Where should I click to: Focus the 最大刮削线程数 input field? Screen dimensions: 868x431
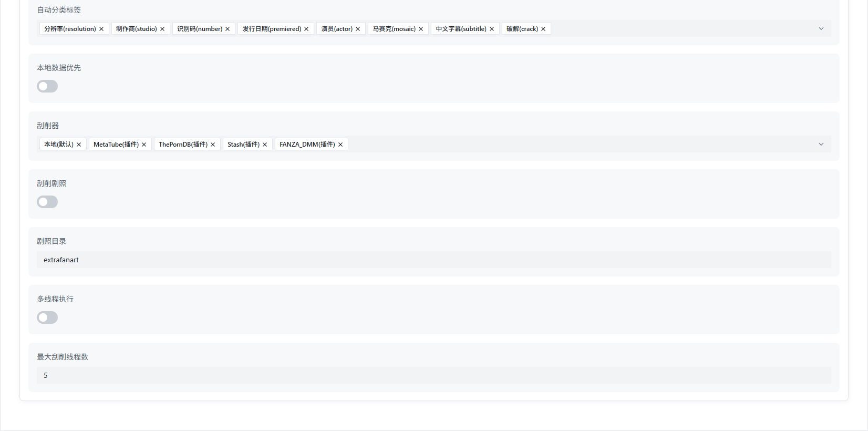pyautogui.click(x=433, y=375)
